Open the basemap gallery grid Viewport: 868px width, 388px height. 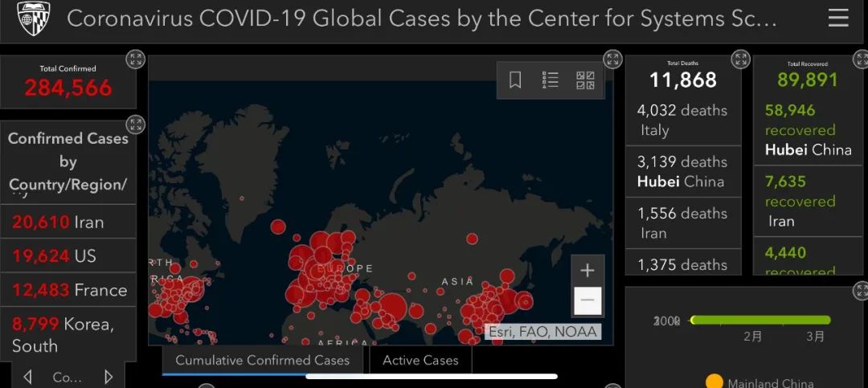coord(585,80)
